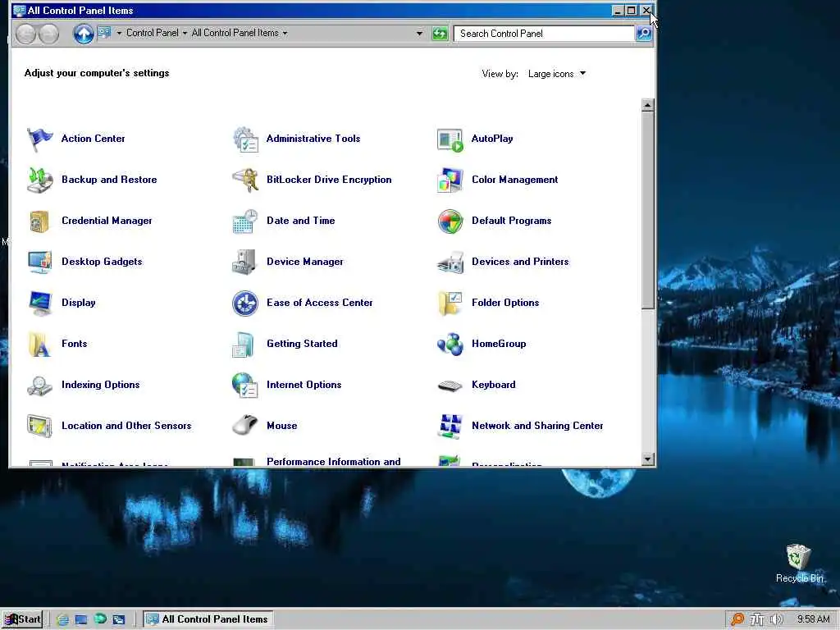Screen dimensions: 840x630
Task: Click the Start button
Action: 22,619
